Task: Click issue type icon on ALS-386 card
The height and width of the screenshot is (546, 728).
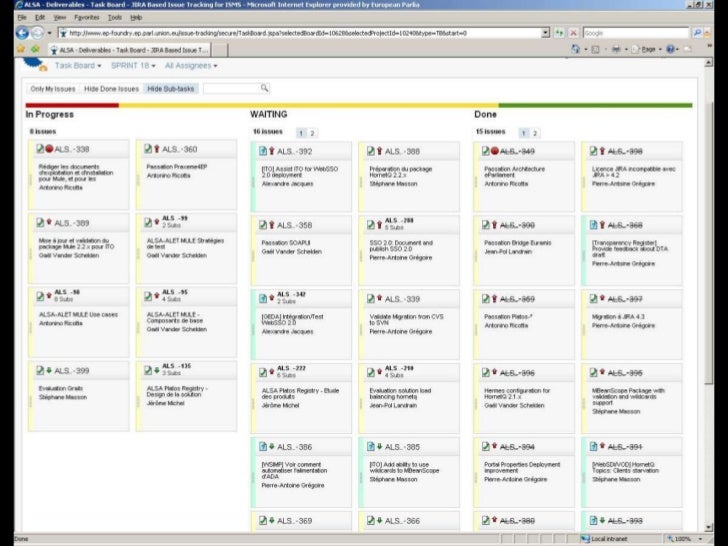Action: pyautogui.click(x=263, y=447)
